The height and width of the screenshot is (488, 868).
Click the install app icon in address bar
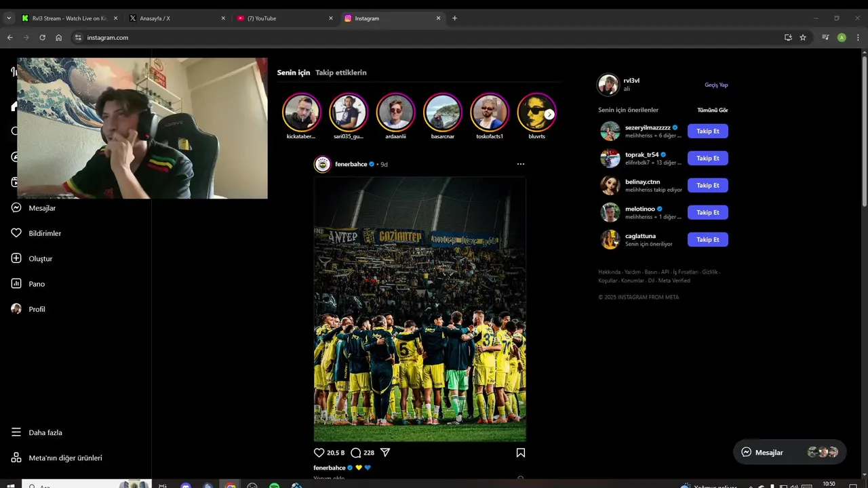788,37
